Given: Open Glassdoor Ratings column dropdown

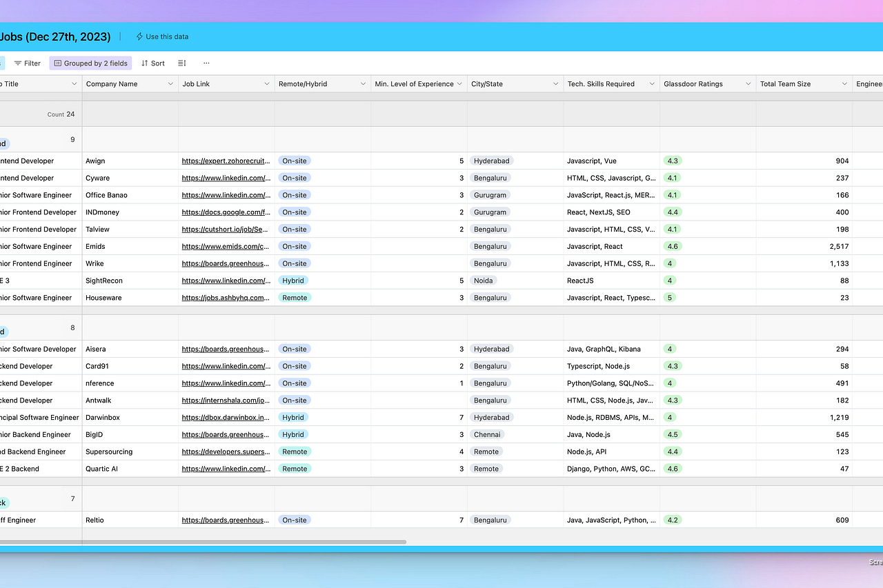Looking at the screenshot, I should click(748, 84).
